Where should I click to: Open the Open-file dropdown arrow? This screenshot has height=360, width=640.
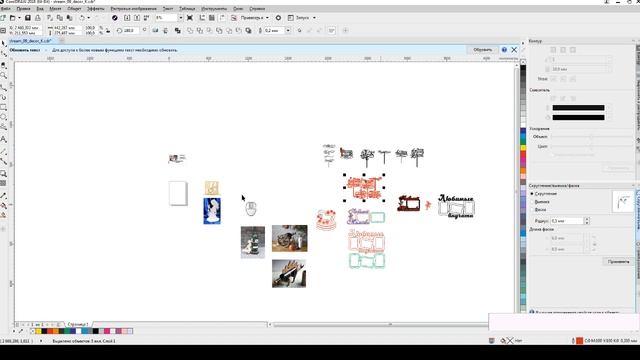tap(19, 18)
